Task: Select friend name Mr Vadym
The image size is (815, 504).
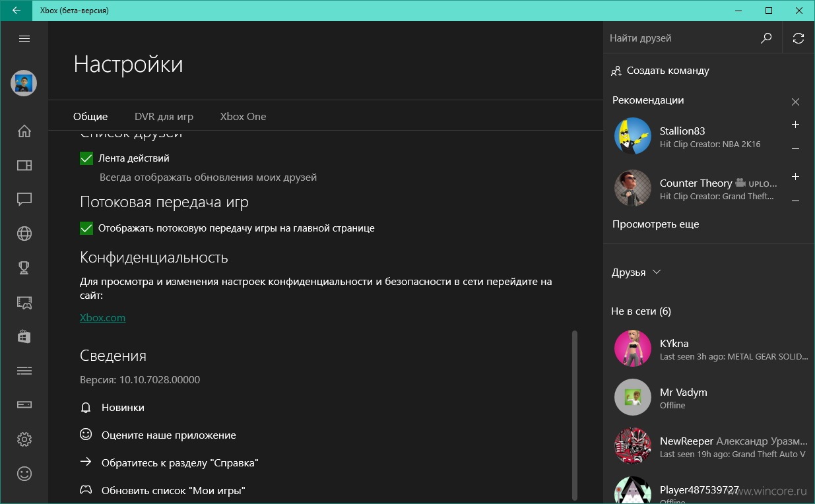Action: [x=683, y=393]
